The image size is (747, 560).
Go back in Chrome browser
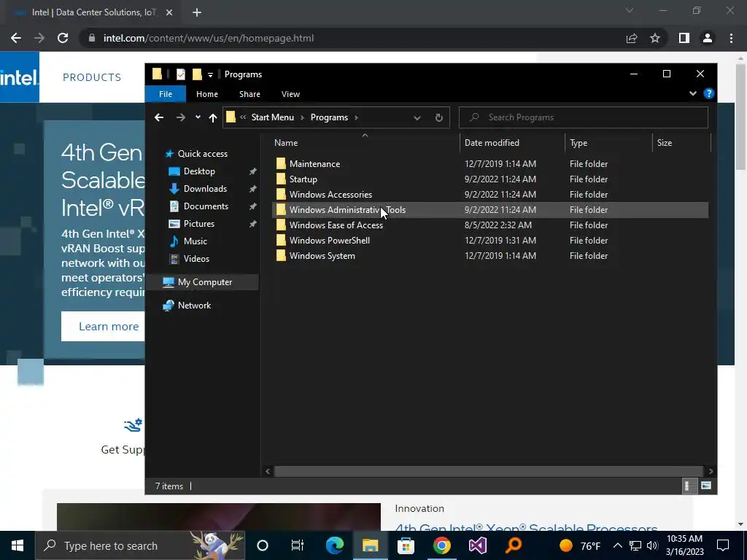[x=16, y=38]
